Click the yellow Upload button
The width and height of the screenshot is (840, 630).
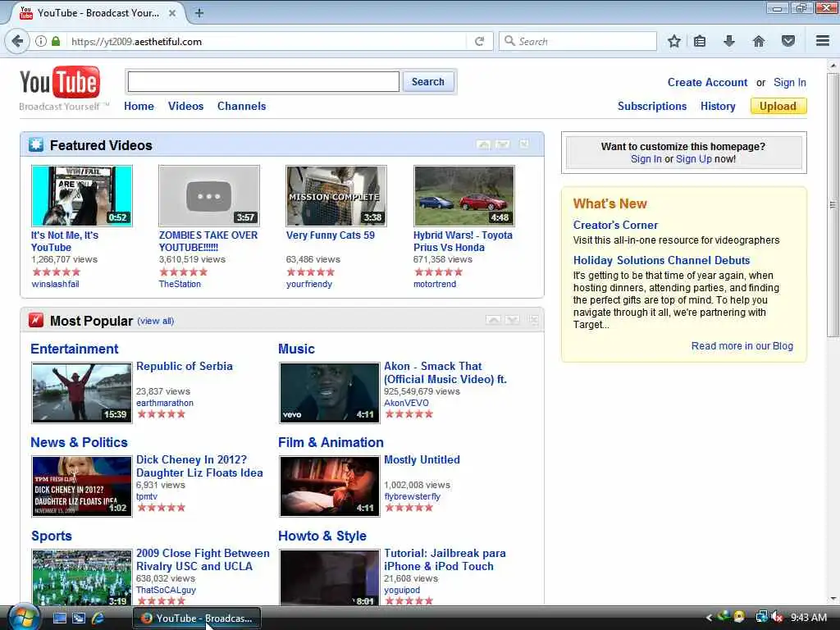(x=778, y=106)
